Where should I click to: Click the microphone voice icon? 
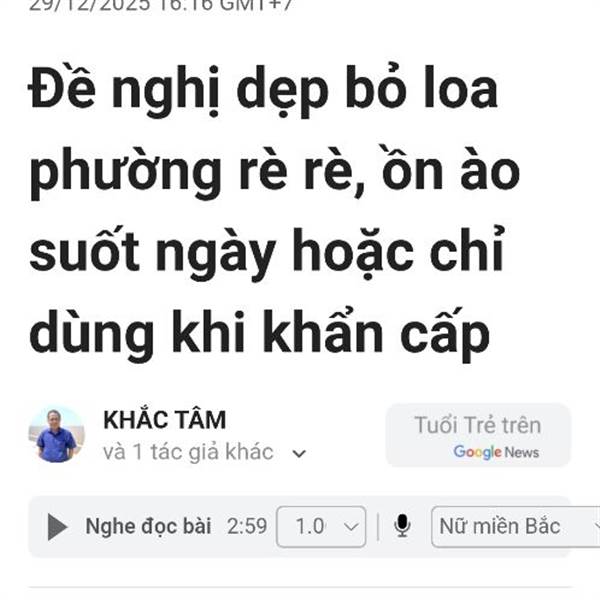point(402,526)
